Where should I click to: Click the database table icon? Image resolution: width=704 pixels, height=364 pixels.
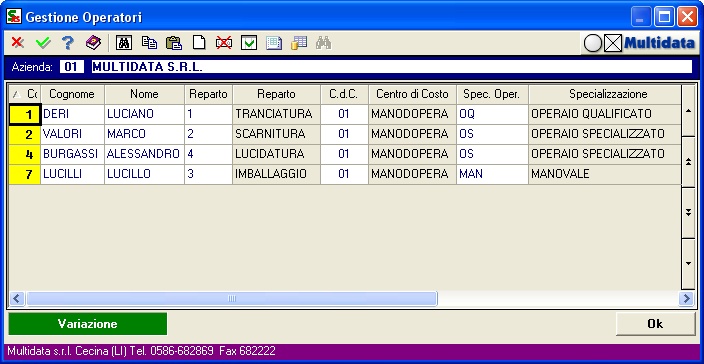(x=299, y=43)
